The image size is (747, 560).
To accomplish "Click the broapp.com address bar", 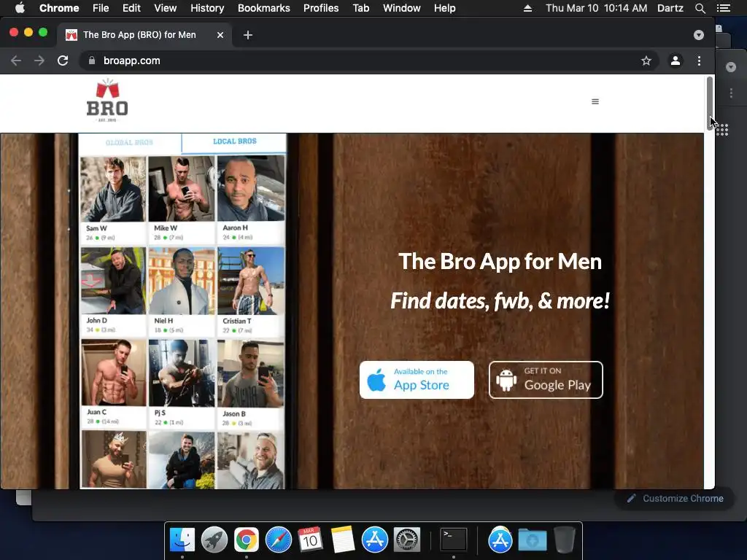I will tap(369, 61).
